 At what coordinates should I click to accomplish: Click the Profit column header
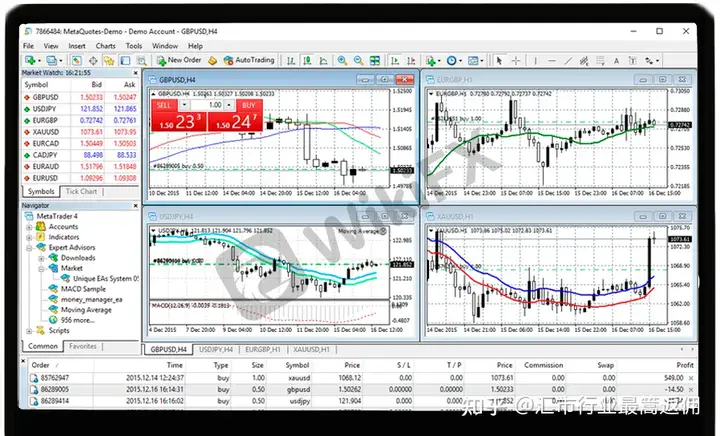coord(685,365)
